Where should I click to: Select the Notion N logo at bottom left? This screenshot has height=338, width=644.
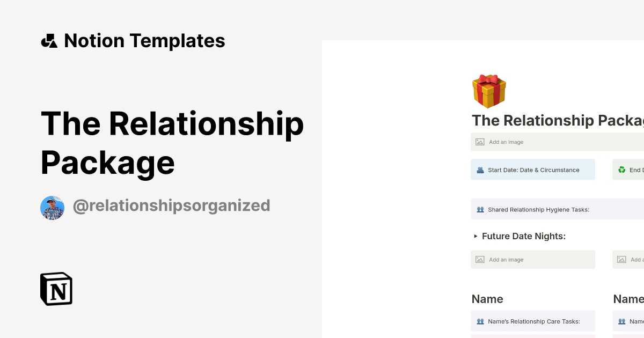[x=56, y=289]
